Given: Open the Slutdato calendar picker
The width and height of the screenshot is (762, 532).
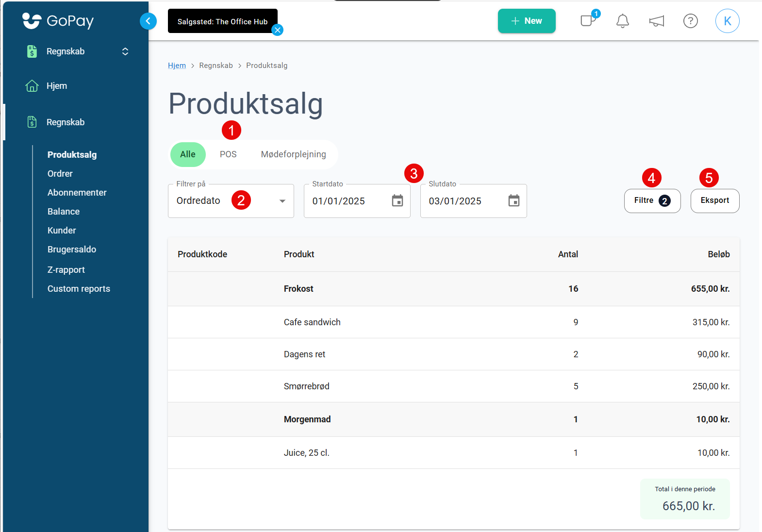Looking at the screenshot, I should point(514,200).
